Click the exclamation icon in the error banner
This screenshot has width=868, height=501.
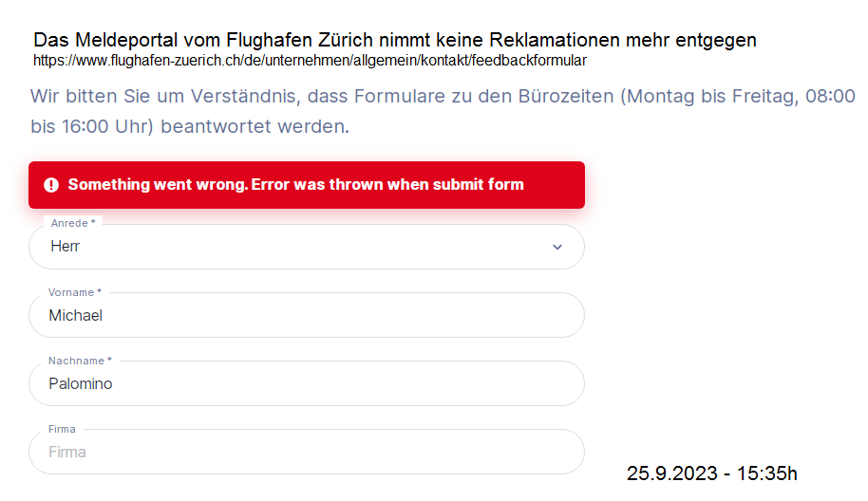tap(51, 185)
